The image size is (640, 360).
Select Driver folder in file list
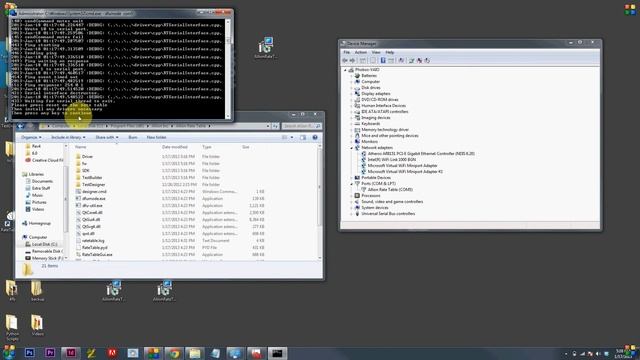click(x=87, y=156)
